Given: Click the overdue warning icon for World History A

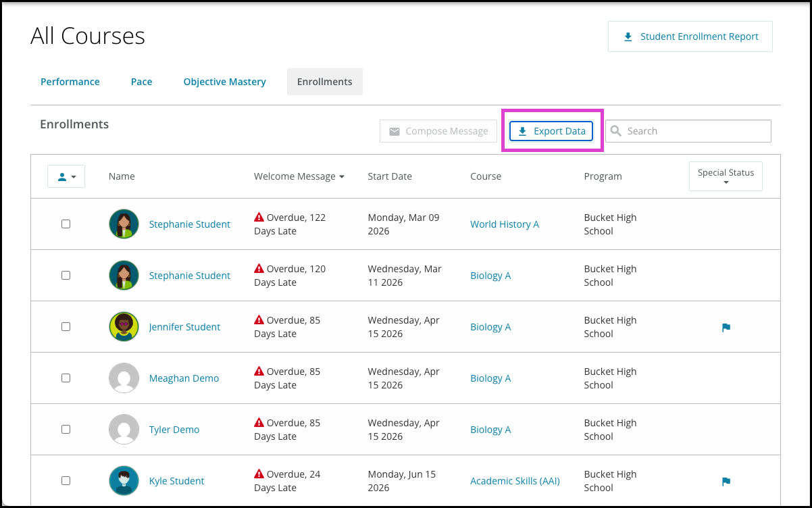Looking at the screenshot, I should click(x=259, y=218).
